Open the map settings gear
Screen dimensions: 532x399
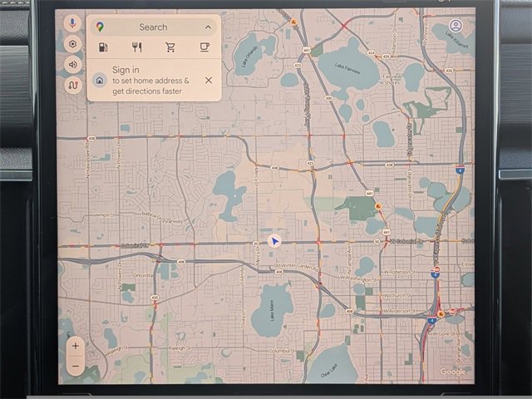click(74, 44)
